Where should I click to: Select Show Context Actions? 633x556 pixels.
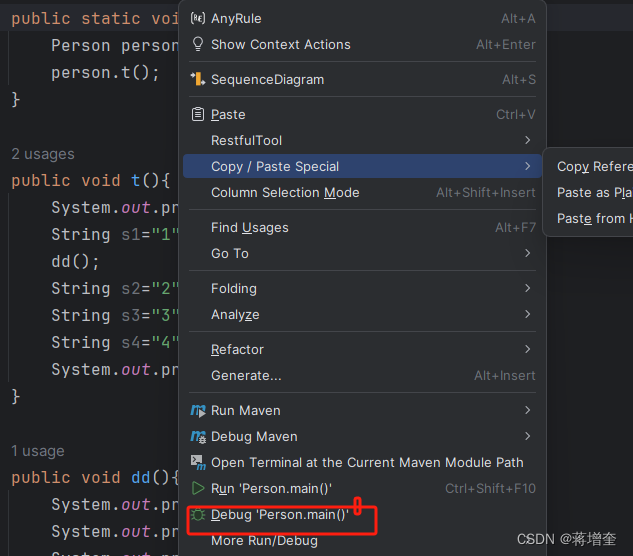362,44
